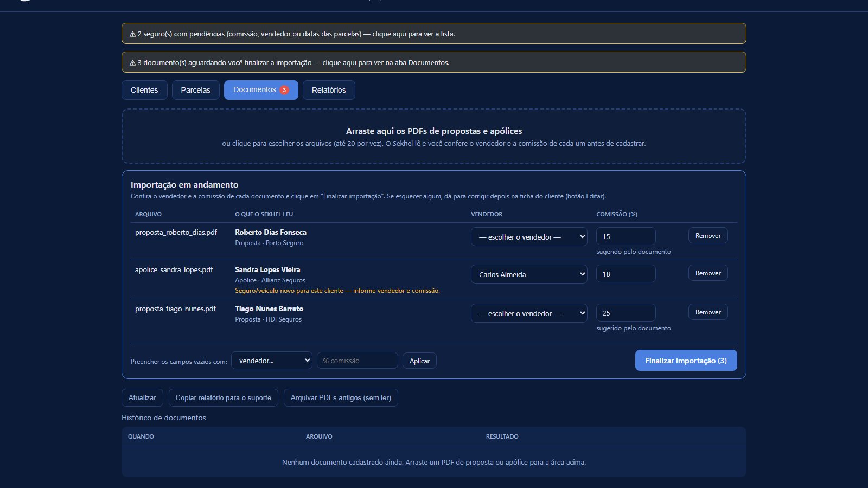
Task: Click the orange new-insurance warning text
Action: 337,291
